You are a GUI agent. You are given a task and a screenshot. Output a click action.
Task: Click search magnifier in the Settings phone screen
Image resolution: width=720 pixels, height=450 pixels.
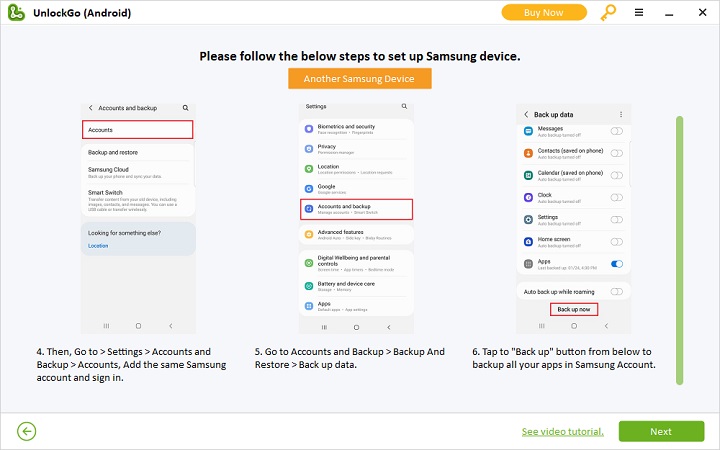tap(404, 106)
